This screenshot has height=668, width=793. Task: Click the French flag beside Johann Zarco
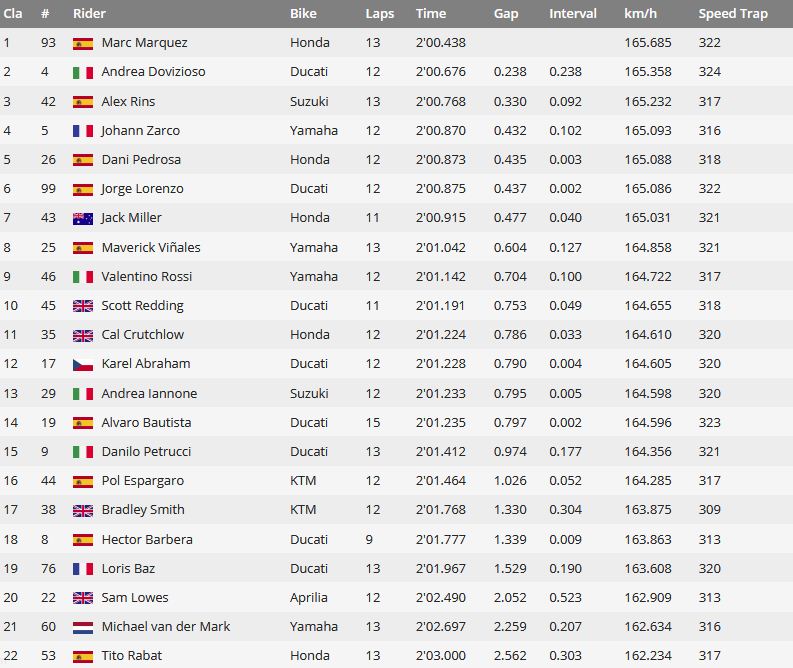coord(83,131)
